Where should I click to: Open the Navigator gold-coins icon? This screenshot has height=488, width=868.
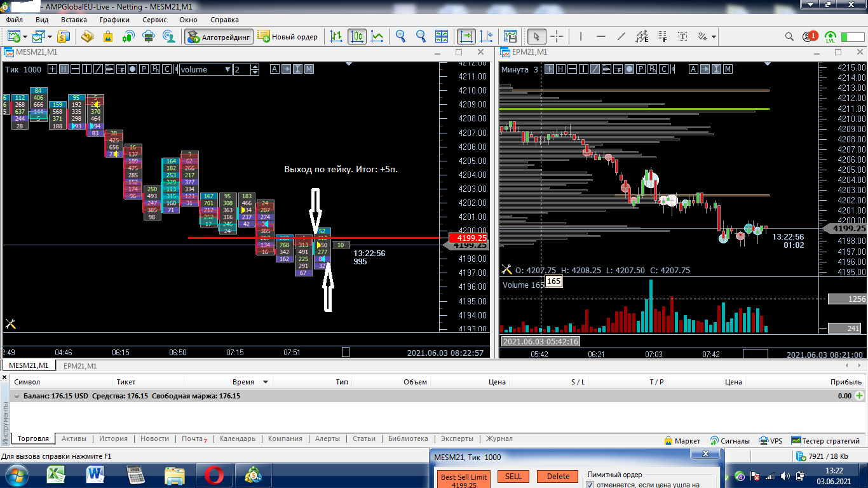(x=88, y=36)
